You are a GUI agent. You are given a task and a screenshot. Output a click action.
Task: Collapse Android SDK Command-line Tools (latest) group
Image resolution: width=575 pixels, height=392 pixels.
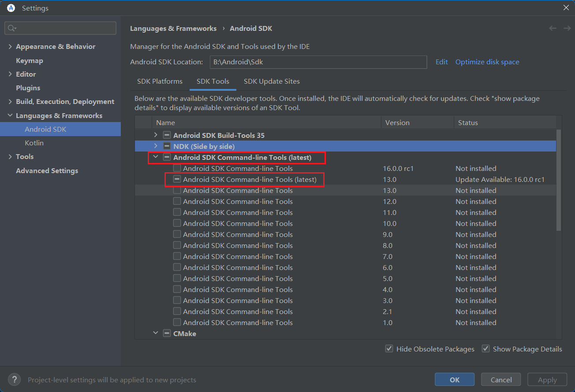pos(156,157)
